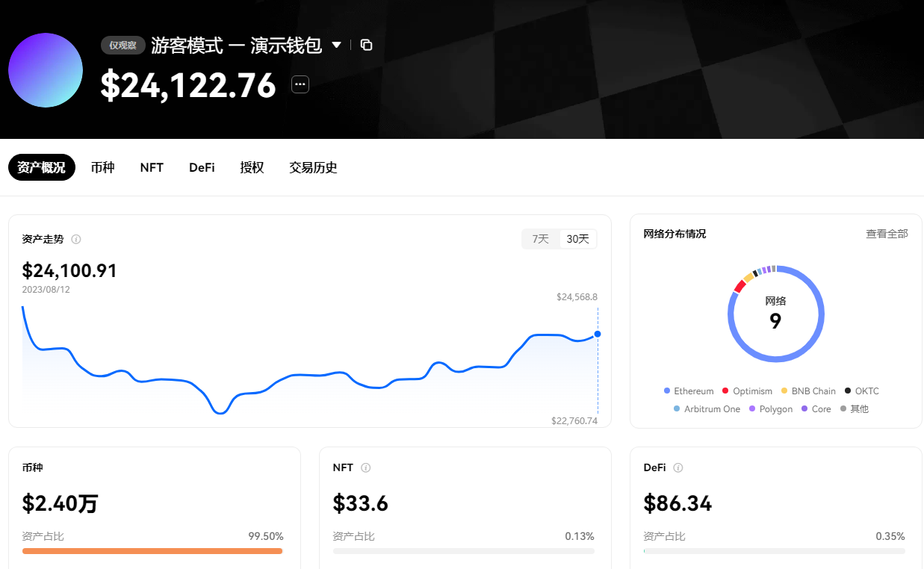Switch to the 币种 tab
This screenshot has height=569, width=924.
[102, 168]
